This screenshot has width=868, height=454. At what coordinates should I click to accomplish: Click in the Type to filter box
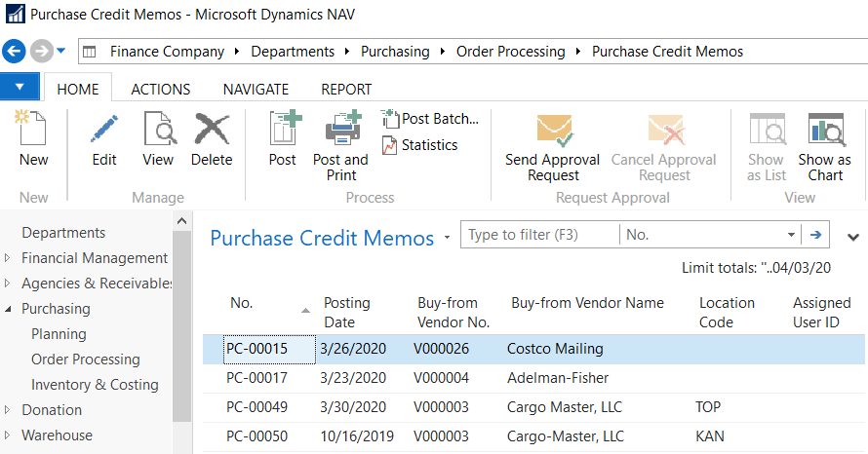pyautogui.click(x=539, y=235)
